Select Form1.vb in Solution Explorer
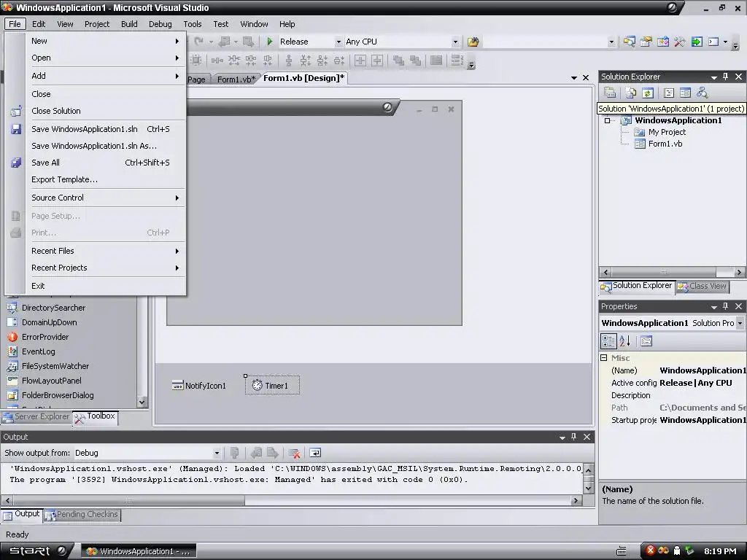This screenshot has width=747, height=560. pyautogui.click(x=659, y=144)
